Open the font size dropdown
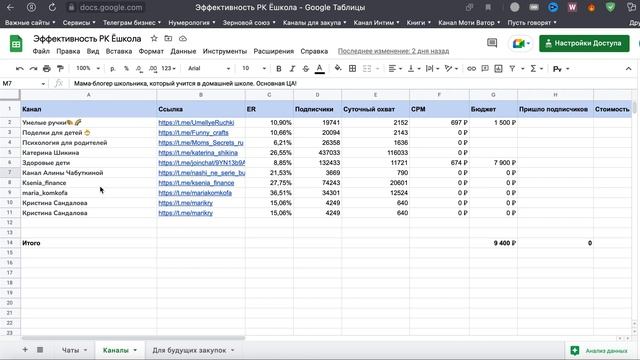The height and width of the screenshot is (360, 640). pyautogui.click(x=254, y=68)
